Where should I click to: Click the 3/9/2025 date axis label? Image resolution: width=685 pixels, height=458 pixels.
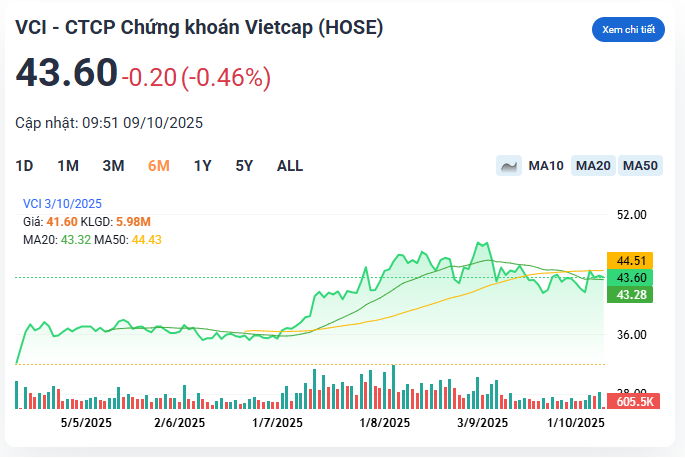tap(483, 423)
